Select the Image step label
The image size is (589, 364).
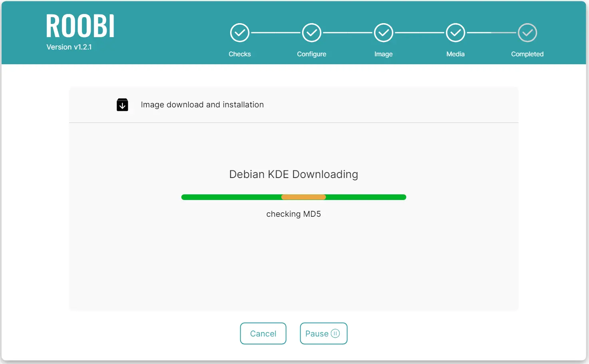point(384,54)
